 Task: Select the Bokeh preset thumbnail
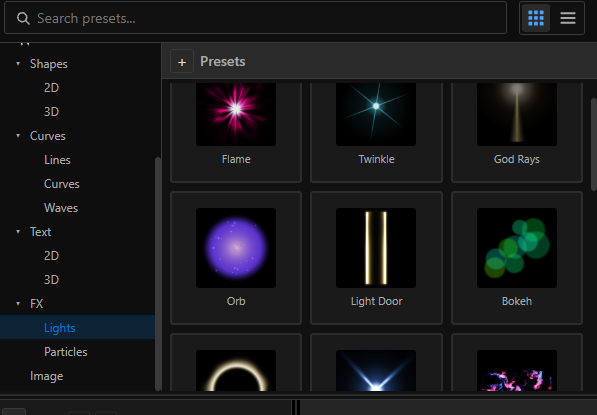pyautogui.click(x=517, y=247)
